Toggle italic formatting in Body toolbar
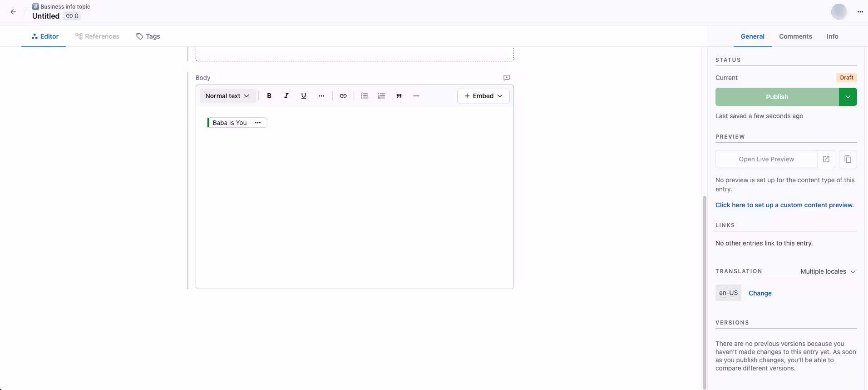 pyautogui.click(x=286, y=96)
